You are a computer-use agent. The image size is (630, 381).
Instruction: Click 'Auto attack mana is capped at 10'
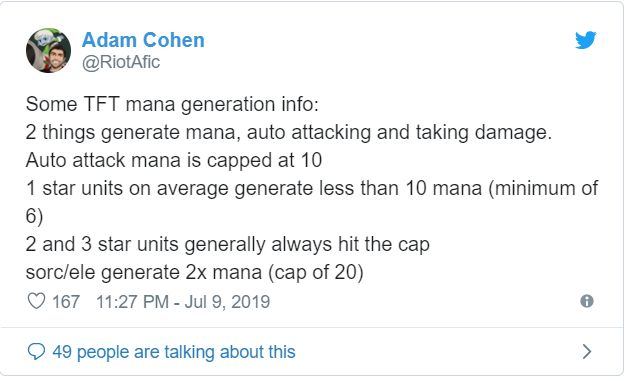click(174, 160)
